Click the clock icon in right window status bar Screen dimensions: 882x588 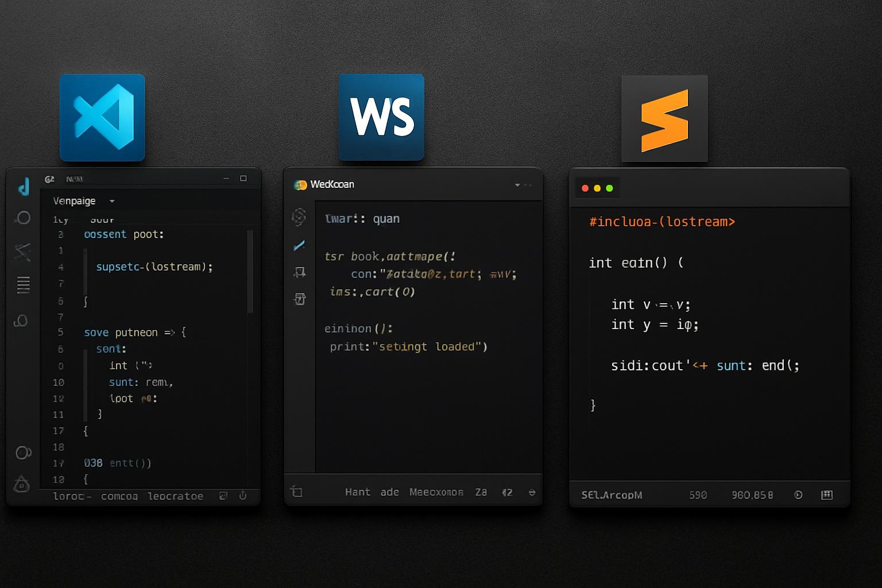pyautogui.click(x=798, y=495)
